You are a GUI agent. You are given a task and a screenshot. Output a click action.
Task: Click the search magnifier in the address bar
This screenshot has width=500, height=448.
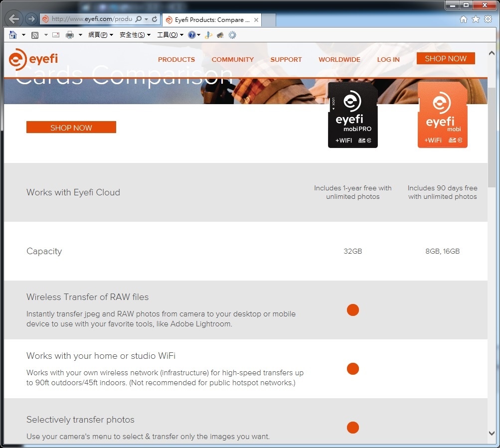tap(139, 19)
